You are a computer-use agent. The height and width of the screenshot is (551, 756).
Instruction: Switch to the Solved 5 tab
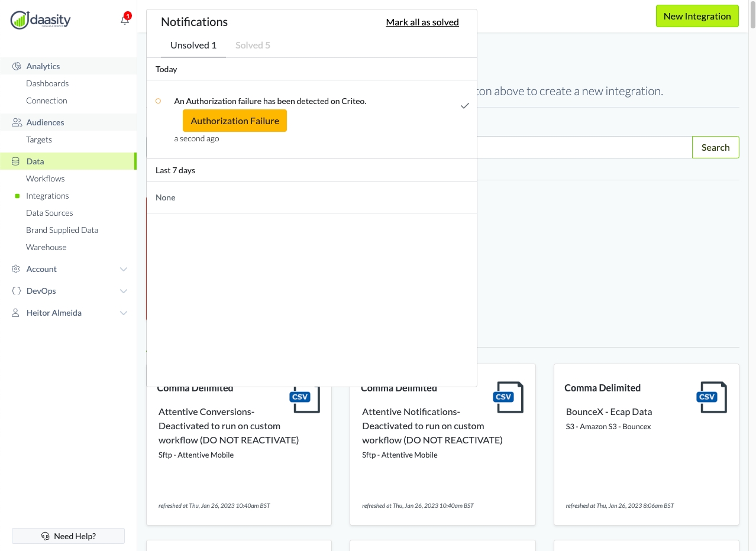pos(253,46)
